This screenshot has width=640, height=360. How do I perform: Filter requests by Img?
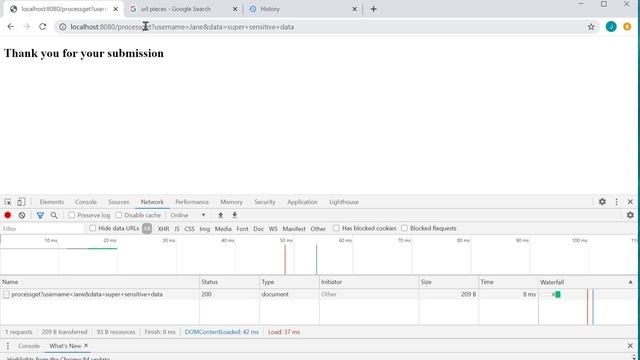point(204,229)
